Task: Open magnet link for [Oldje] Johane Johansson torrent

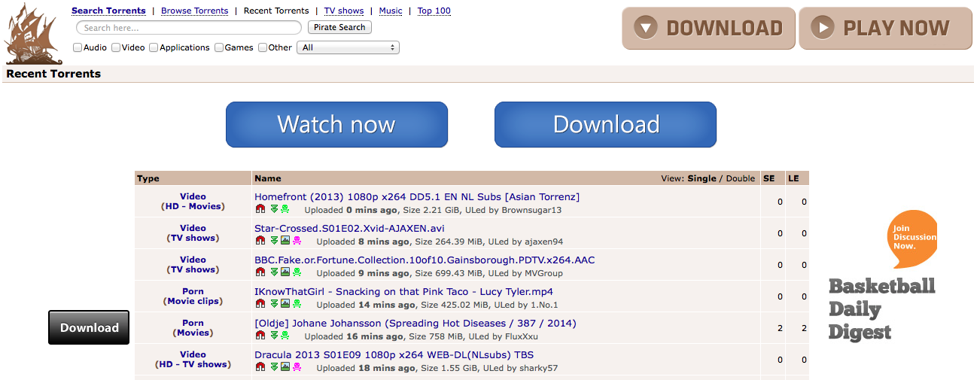Action: point(260,336)
